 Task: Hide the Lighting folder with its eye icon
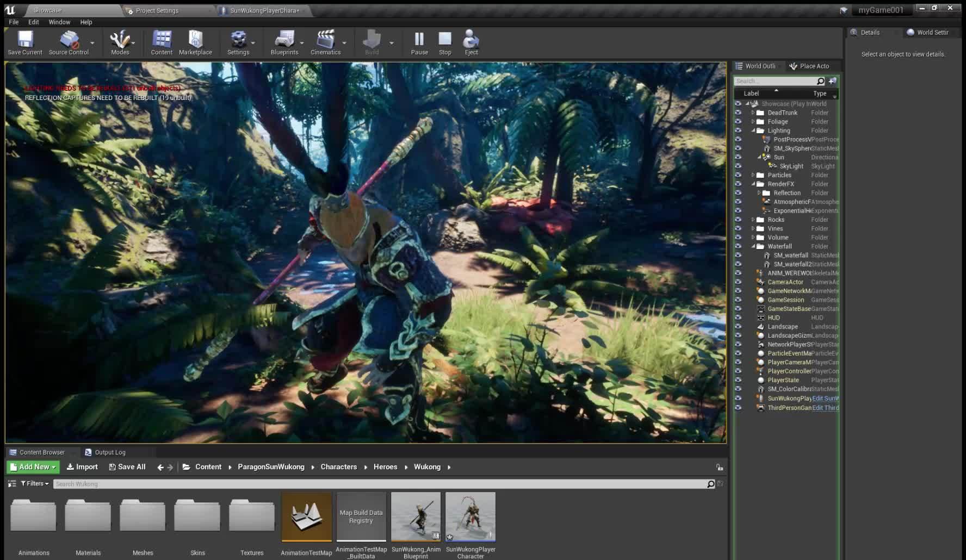[x=738, y=130]
